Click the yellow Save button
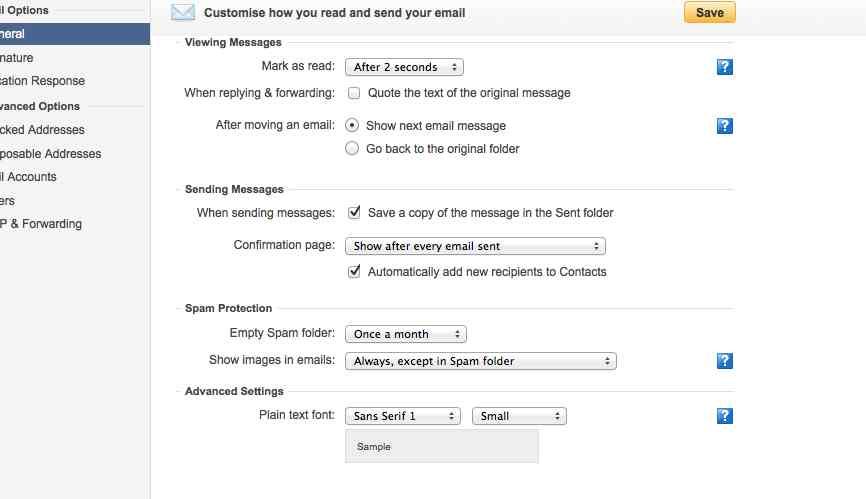Viewport: 866px width, 499px height. [710, 12]
